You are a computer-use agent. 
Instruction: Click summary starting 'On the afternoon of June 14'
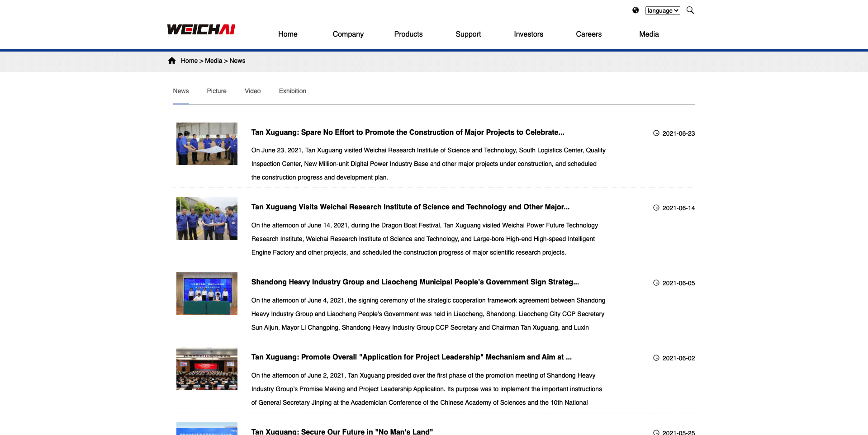425,239
